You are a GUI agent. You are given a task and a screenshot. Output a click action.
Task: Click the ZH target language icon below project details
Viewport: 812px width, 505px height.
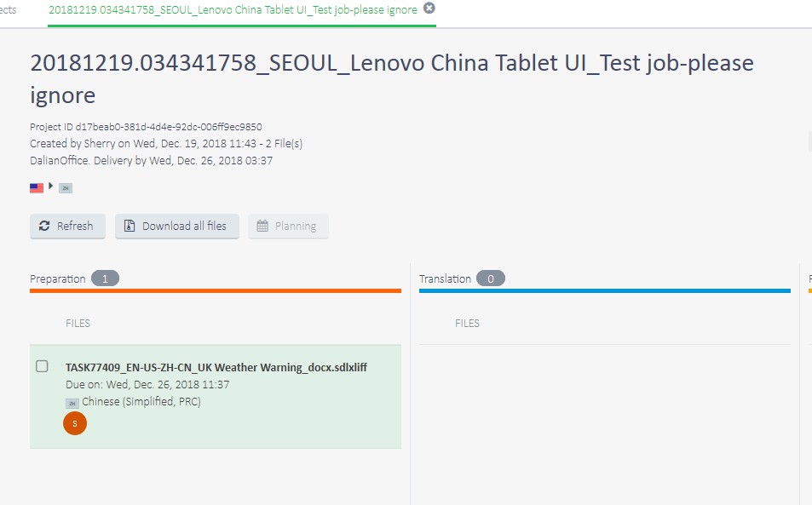click(x=66, y=187)
